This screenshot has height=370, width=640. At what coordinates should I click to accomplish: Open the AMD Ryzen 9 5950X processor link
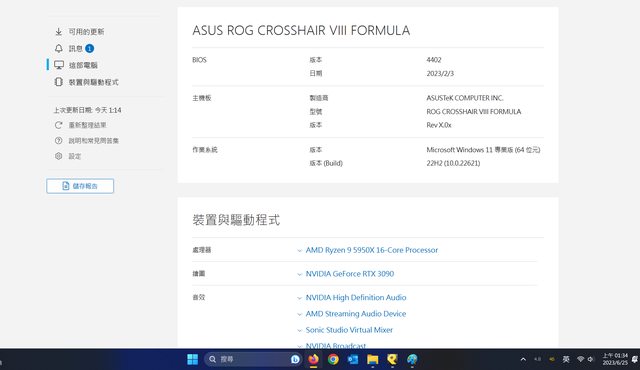pos(371,250)
